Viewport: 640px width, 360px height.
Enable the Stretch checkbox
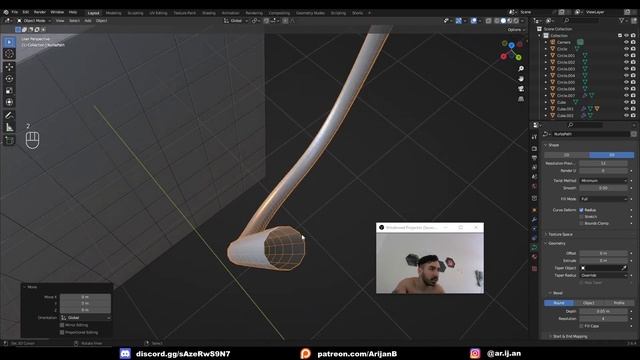tap(581, 216)
